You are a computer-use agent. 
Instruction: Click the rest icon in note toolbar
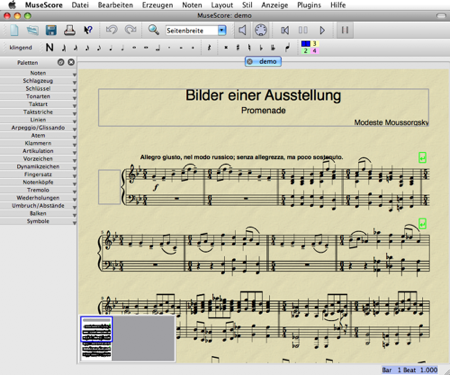[x=209, y=48]
